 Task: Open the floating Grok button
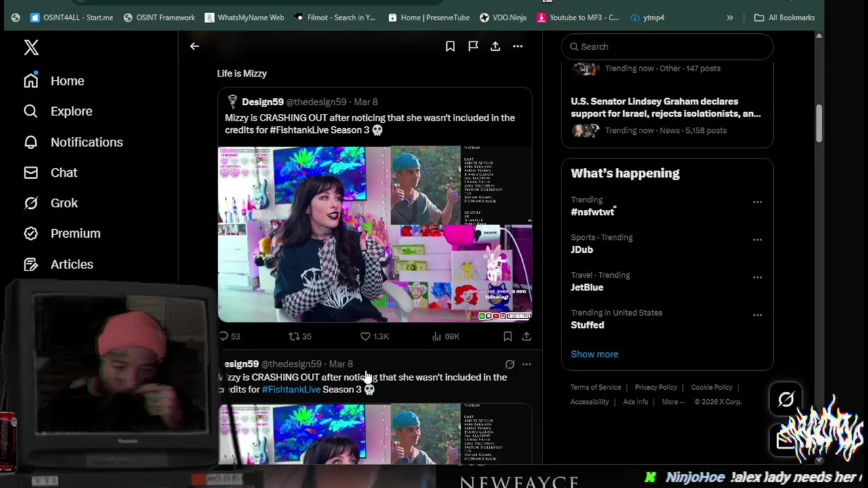tap(786, 400)
